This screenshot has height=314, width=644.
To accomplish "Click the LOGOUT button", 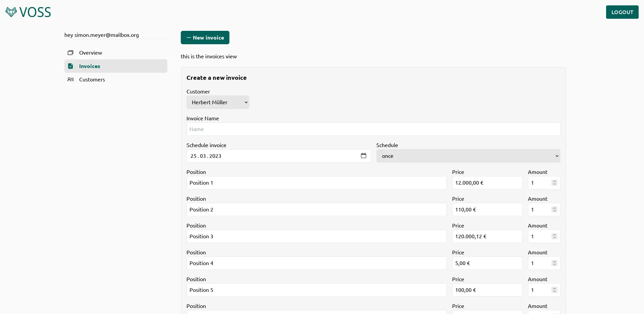I will click(622, 12).
